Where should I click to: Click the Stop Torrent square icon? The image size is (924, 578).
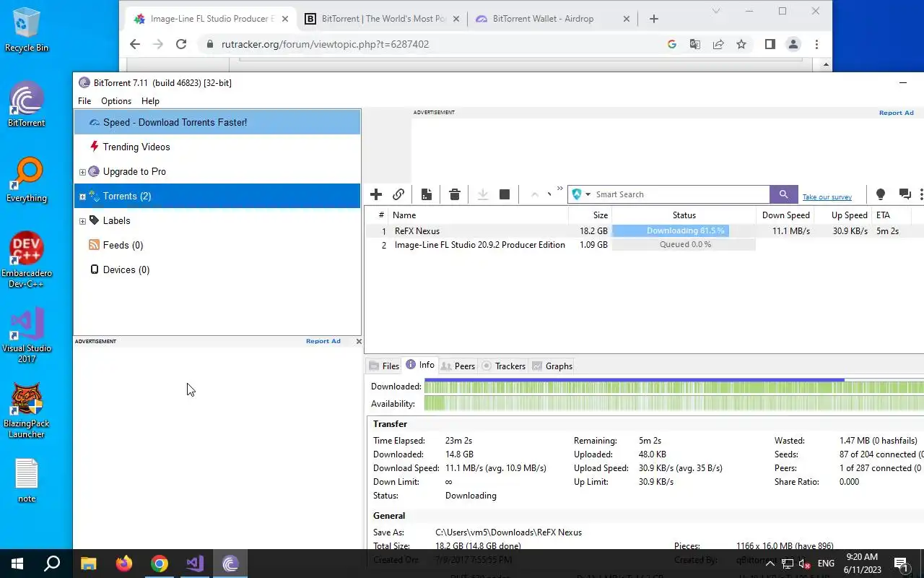[x=505, y=194]
